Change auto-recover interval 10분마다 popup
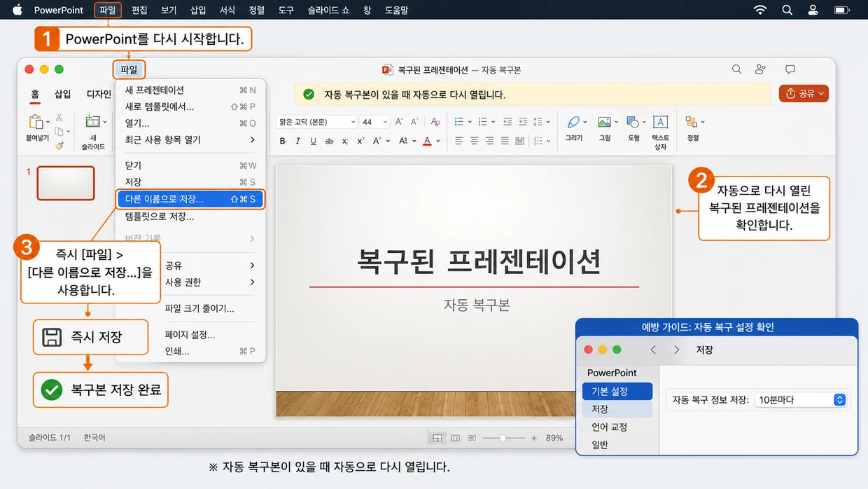The image size is (868, 489). point(801,400)
